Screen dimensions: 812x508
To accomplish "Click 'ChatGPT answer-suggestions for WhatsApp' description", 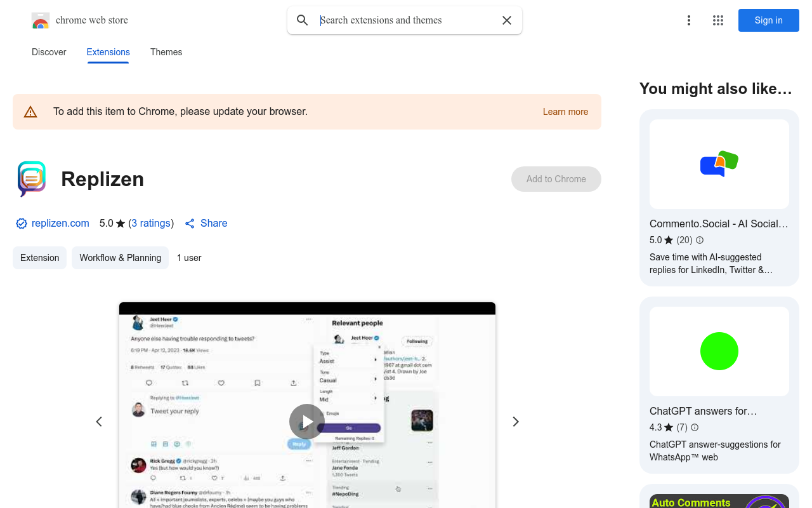I will [715, 451].
